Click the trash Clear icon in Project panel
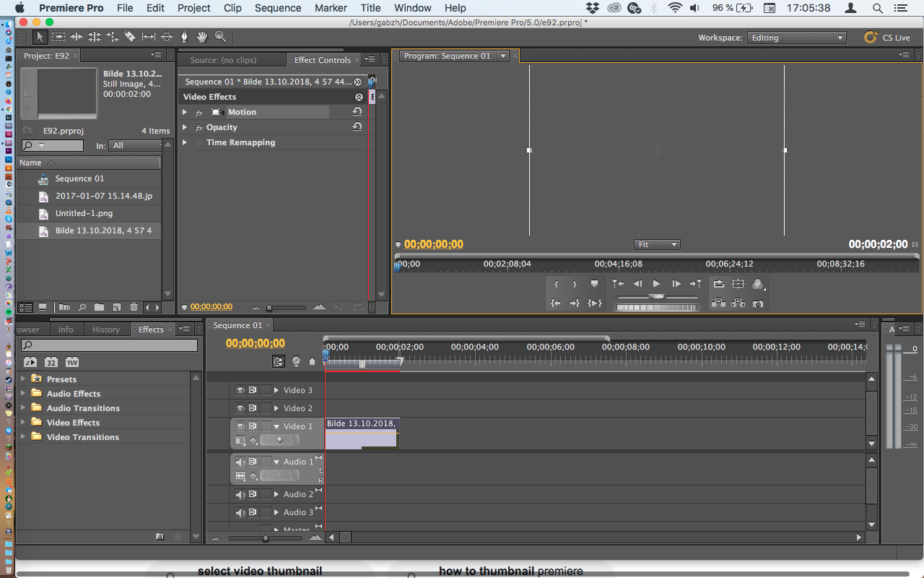The width and height of the screenshot is (924, 578). coord(134,307)
